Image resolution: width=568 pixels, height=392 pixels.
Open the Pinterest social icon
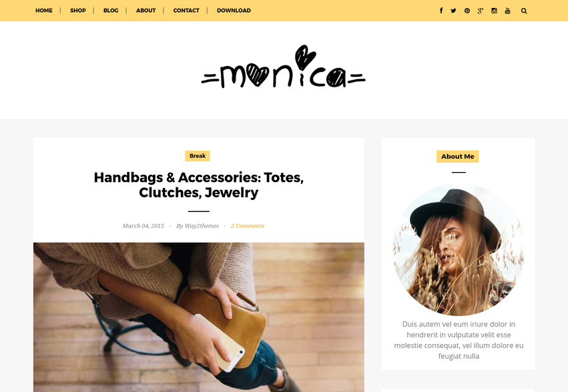coord(467,11)
